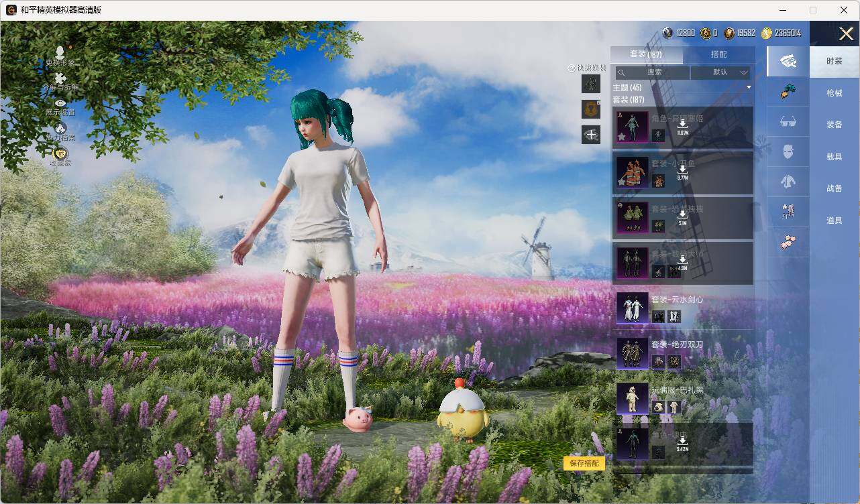860x504 pixels.
Task: Select the jacket tops category icon
Action: click(788, 181)
